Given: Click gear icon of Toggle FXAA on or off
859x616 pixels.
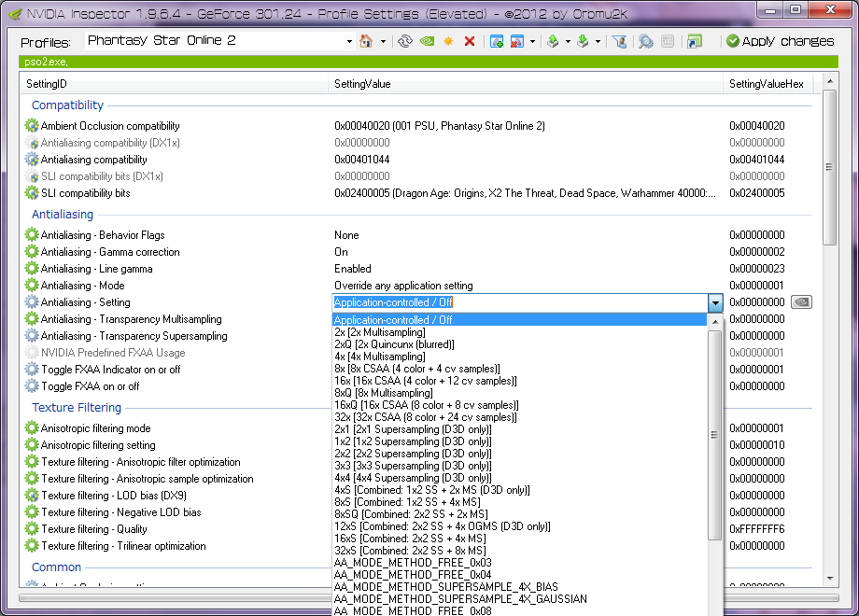Looking at the screenshot, I should 32,386.
